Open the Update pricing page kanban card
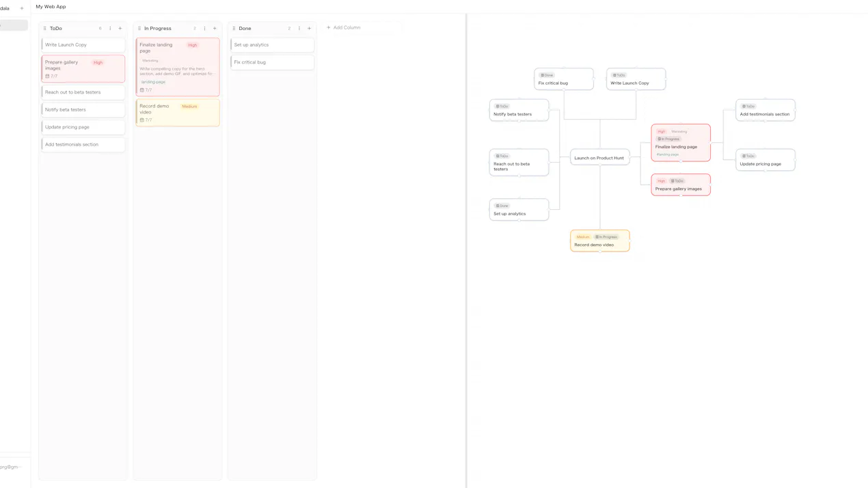This screenshot has height=488, width=868. [x=83, y=127]
